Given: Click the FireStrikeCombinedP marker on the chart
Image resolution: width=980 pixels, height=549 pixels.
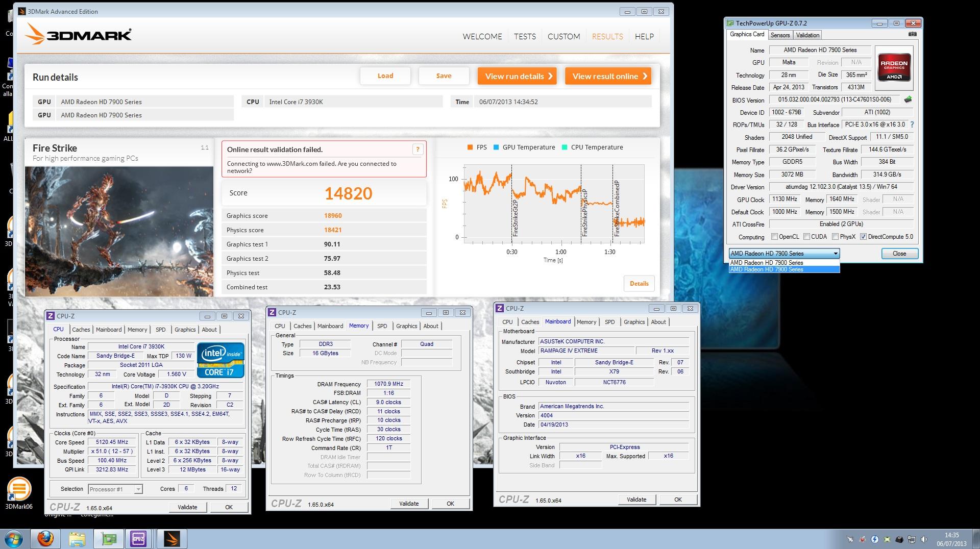Looking at the screenshot, I should point(617,208).
